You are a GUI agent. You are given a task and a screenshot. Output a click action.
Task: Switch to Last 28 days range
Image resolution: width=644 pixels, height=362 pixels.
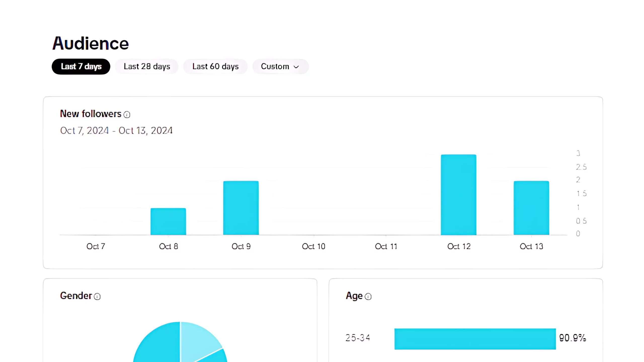point(147,67)
